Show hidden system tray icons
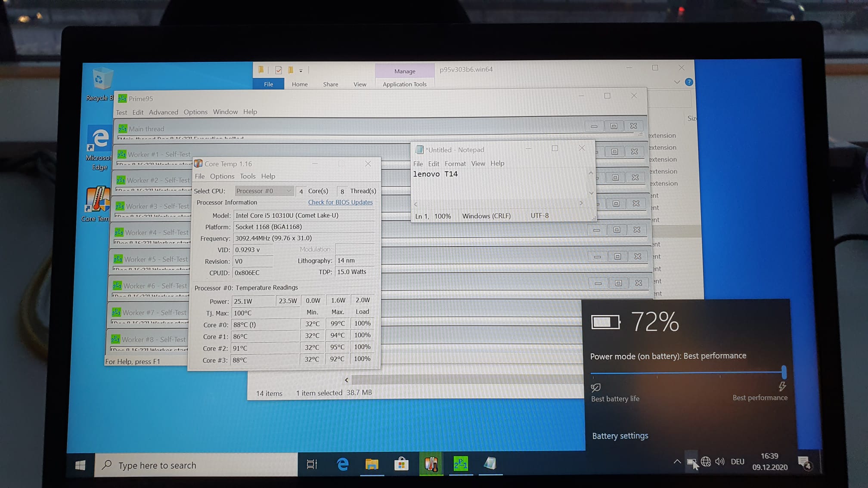The image size is (868, 488). 677,462
